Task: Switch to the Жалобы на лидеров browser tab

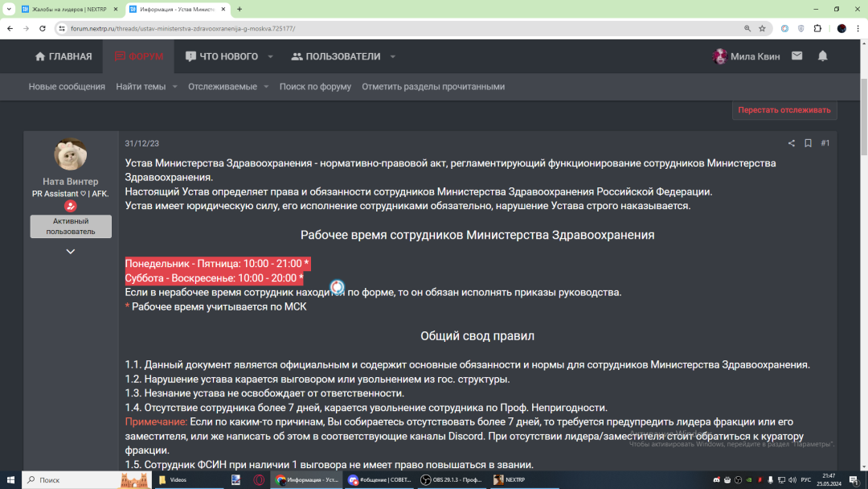Action: point(69,10)
